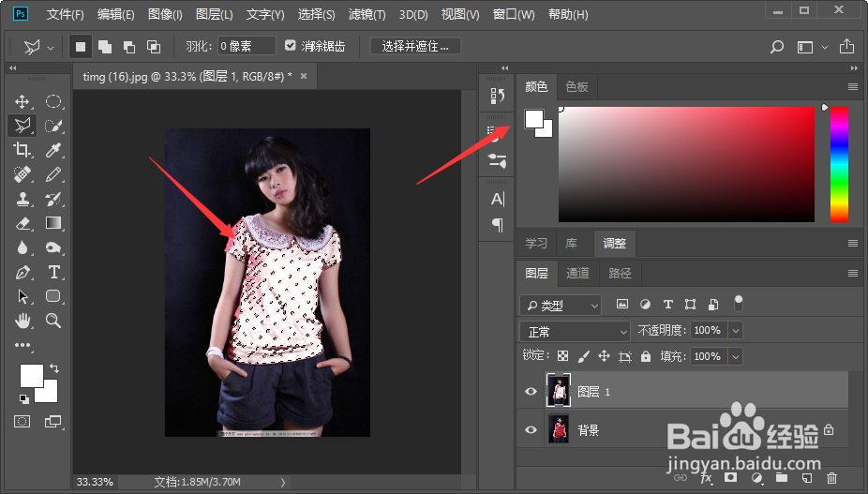Swap foreground and background colors
Viewport: 868px width, 494px height.
pos(54,367)
